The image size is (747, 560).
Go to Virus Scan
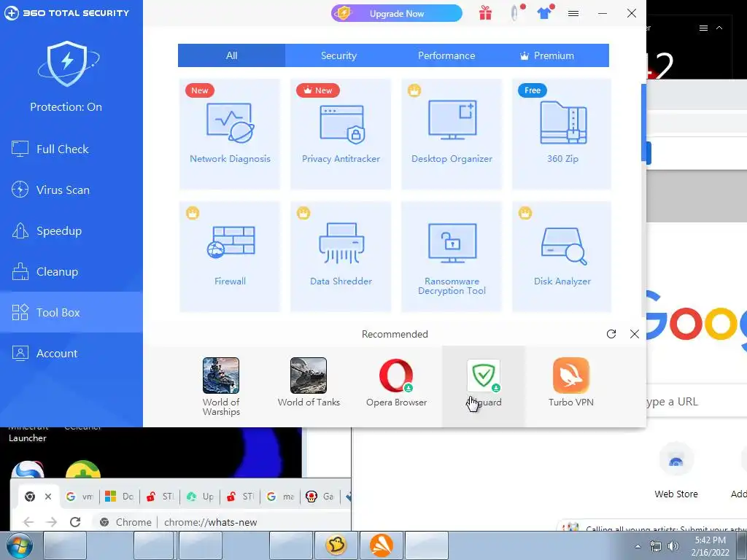tap(71, 190)
